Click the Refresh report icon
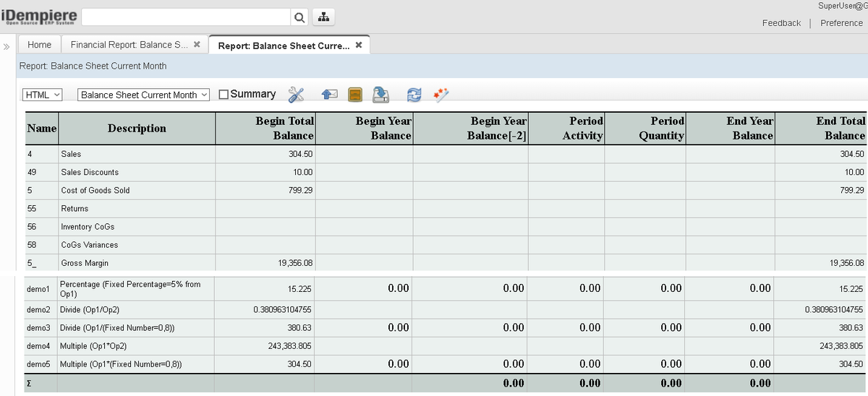The width and height of the screenshot is (868, 396). (x=414, y=95)
